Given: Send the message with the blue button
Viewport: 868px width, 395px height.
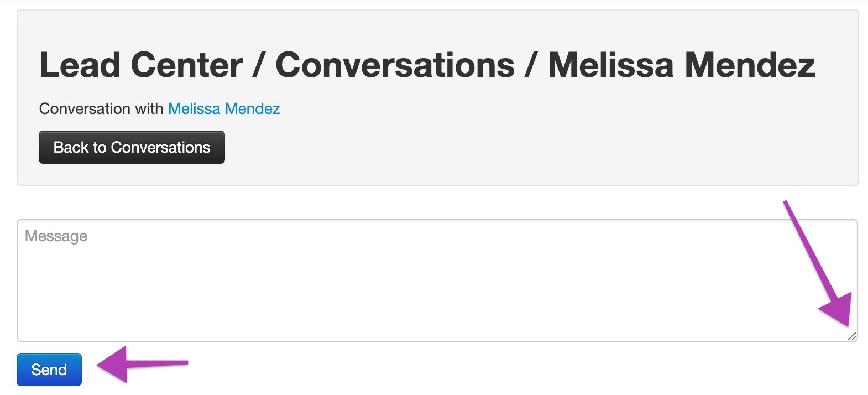Looking at the screenshot, I should click(x=49, y=370).
